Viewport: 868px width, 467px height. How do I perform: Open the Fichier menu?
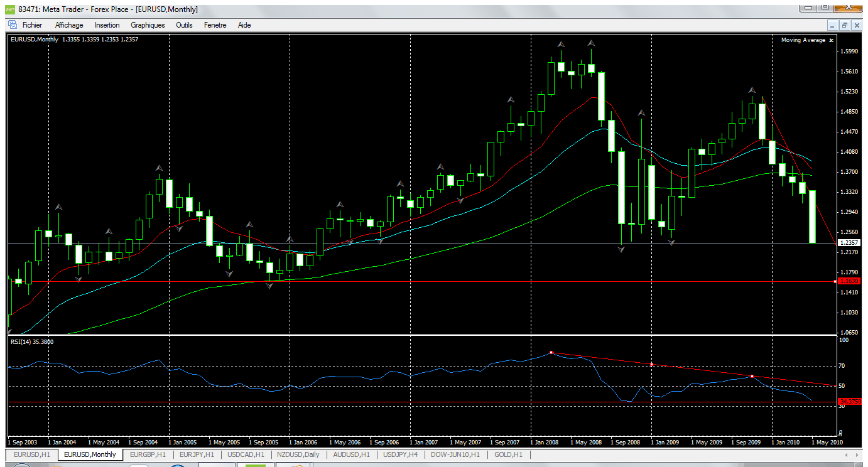tap(32, 25)
